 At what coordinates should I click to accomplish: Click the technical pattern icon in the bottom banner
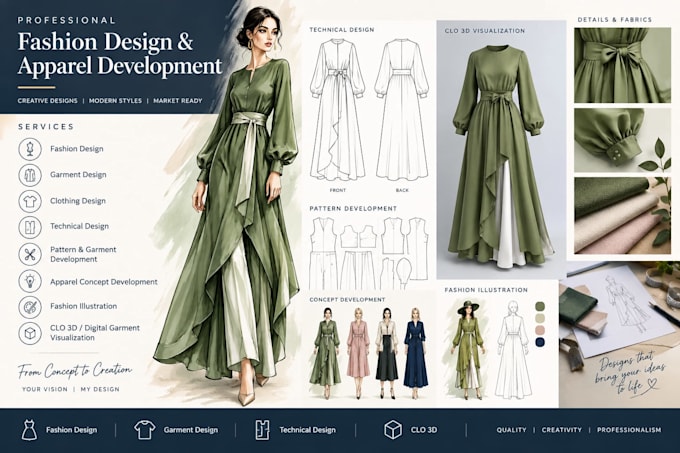click(262, 430)
